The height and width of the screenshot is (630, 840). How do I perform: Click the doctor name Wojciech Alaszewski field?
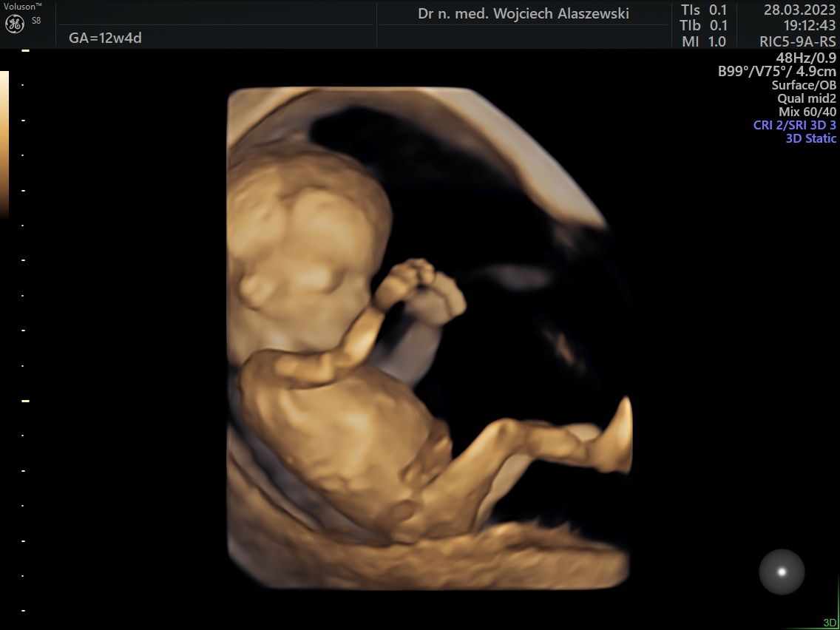coord(524,14)
